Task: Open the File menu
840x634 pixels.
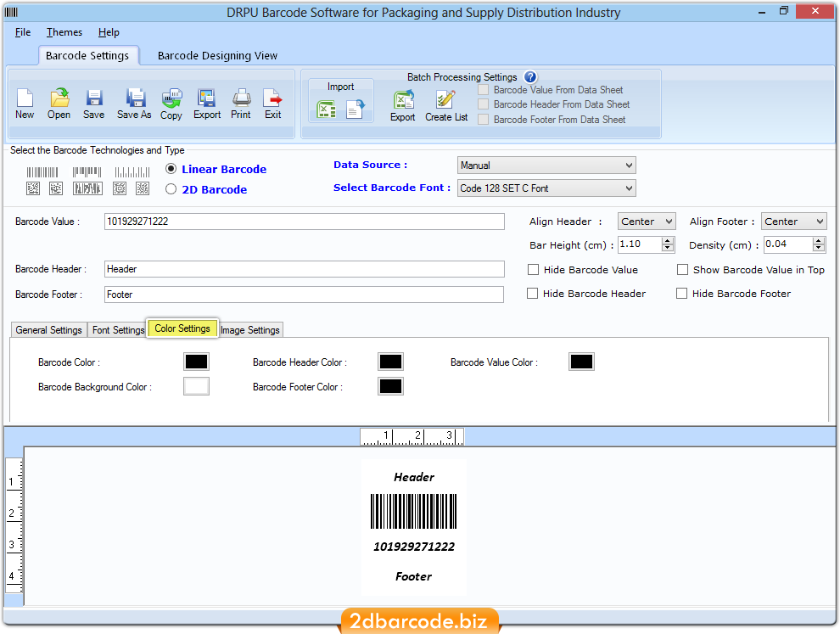Action: point(23,32)
